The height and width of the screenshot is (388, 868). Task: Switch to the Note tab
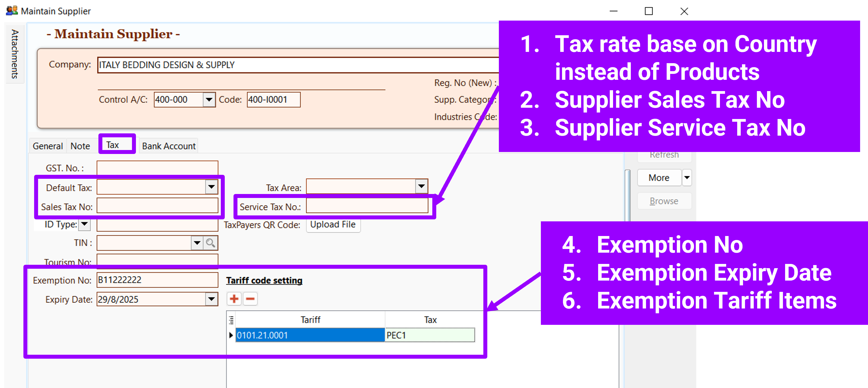[80, 146]
